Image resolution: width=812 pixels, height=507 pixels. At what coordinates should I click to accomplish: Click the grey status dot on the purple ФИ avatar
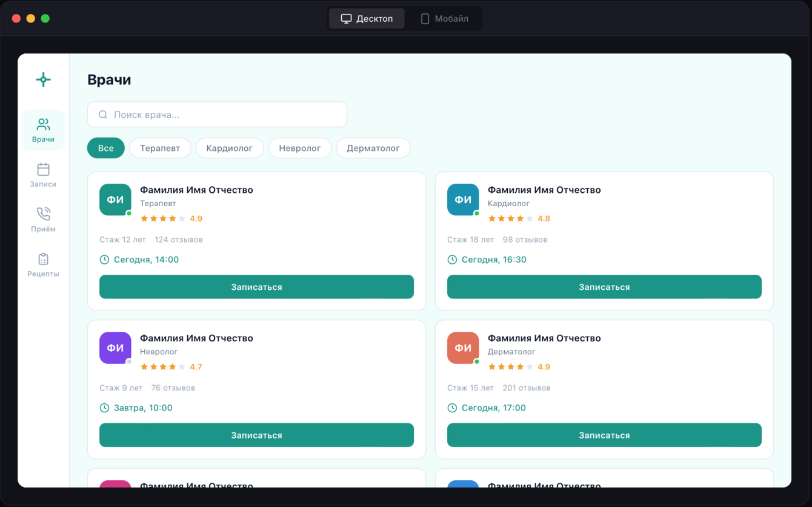[x=129, y=362]
